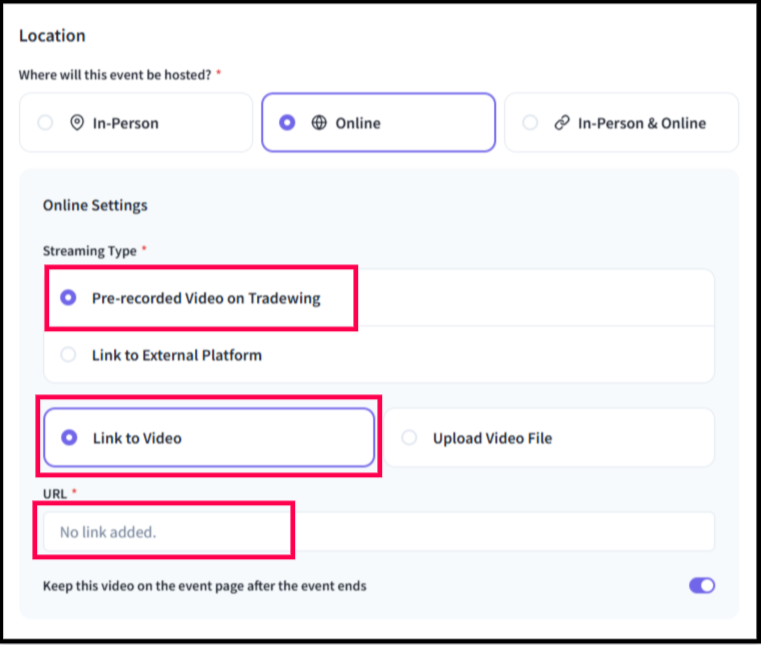The height and width of the screenshot is (645, 761).
Task: Click the chain link icon for In-Person & Online
Action: 561,123
